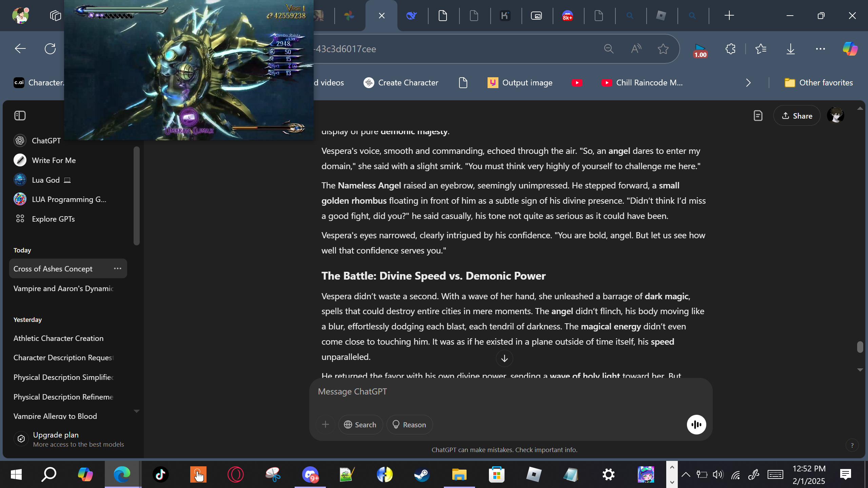The image size is (868, 488).
Task: Expand the bookmarks bar overflow chevron
Action: pyautogui.click(x=748, y=83)
